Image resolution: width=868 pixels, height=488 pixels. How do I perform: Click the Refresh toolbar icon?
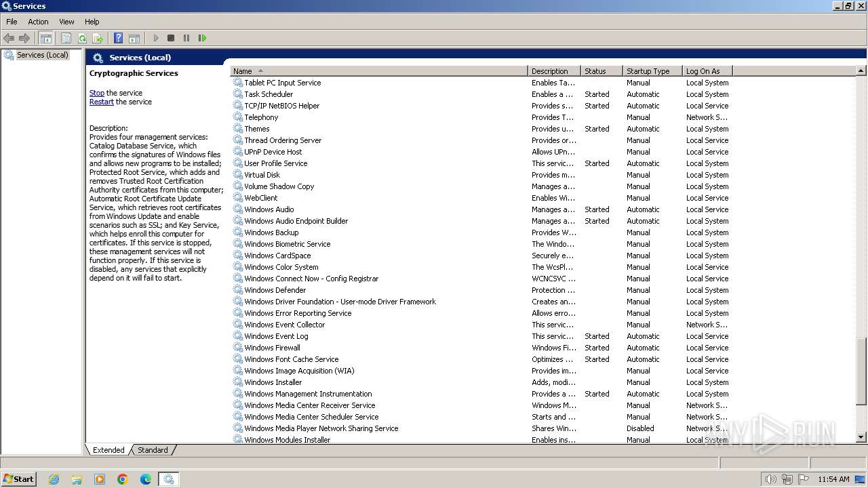82,38
